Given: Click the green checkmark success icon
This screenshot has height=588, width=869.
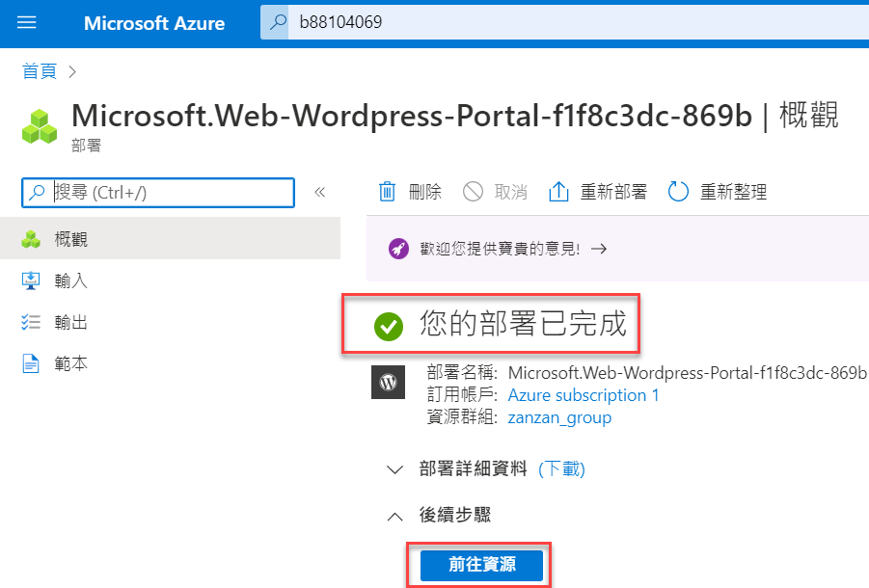Looking at the screenshot, I should 389,326.
